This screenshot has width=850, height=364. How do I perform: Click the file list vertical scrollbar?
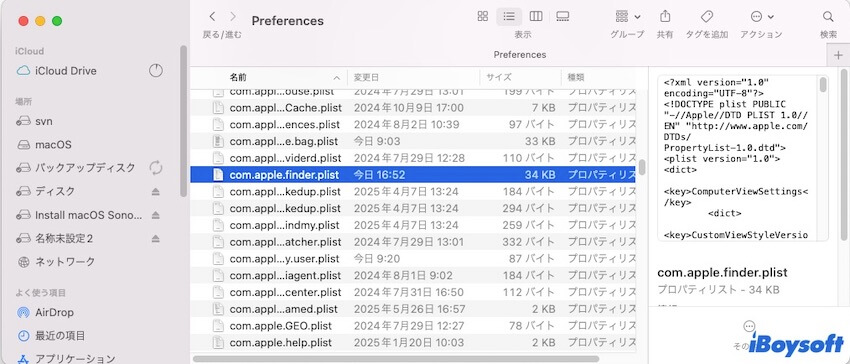coord(642,167)
